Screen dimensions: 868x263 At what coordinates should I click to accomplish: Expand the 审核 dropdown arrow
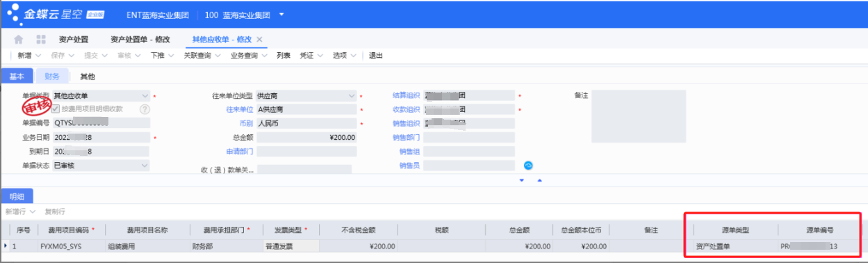(x=137, y=56)
